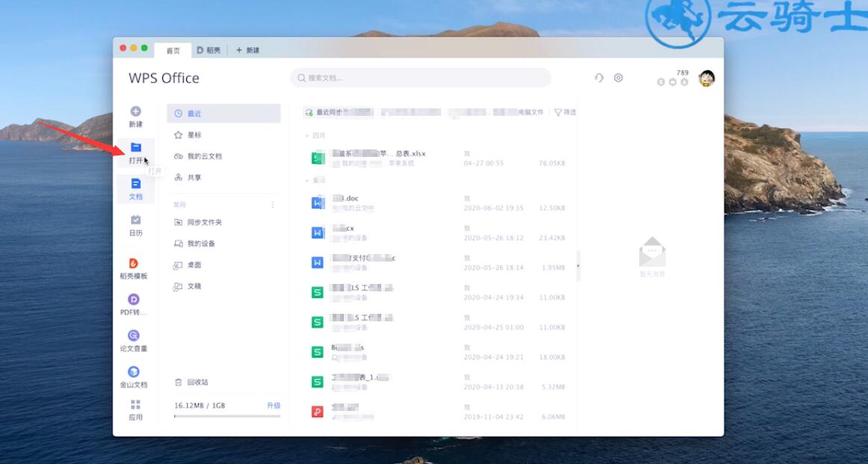
Task: Click the WPS Office title
Action: coord(164,78)
